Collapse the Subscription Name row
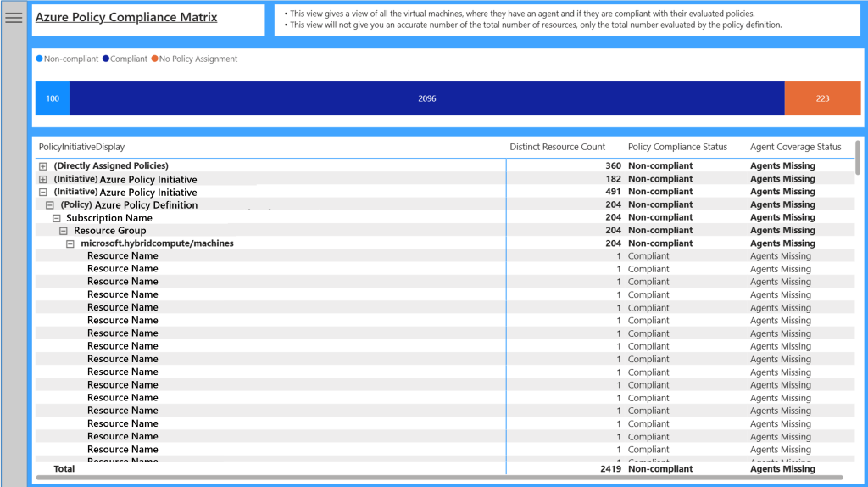The height and width of the screenshot is (487, 868). click(x=57, y=218)
